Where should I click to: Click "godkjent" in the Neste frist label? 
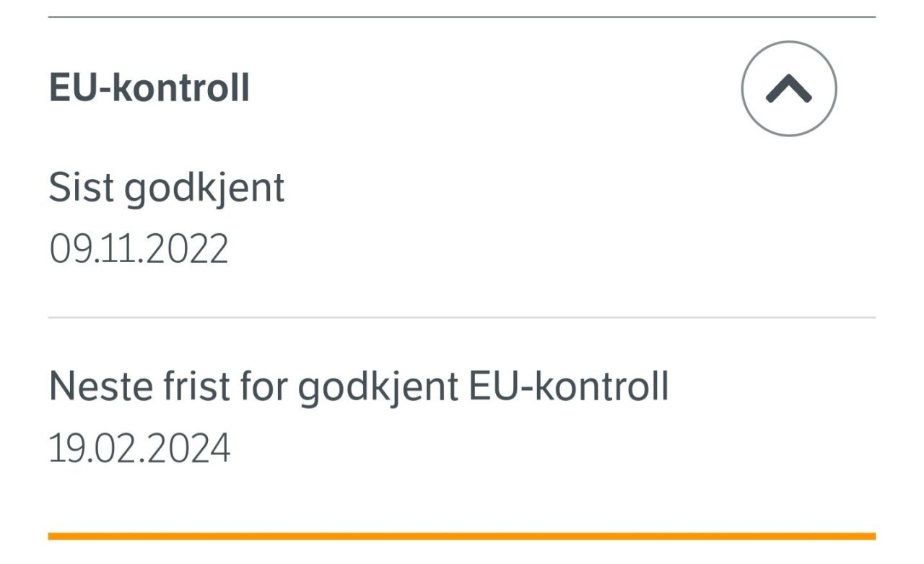pos(378,389)
